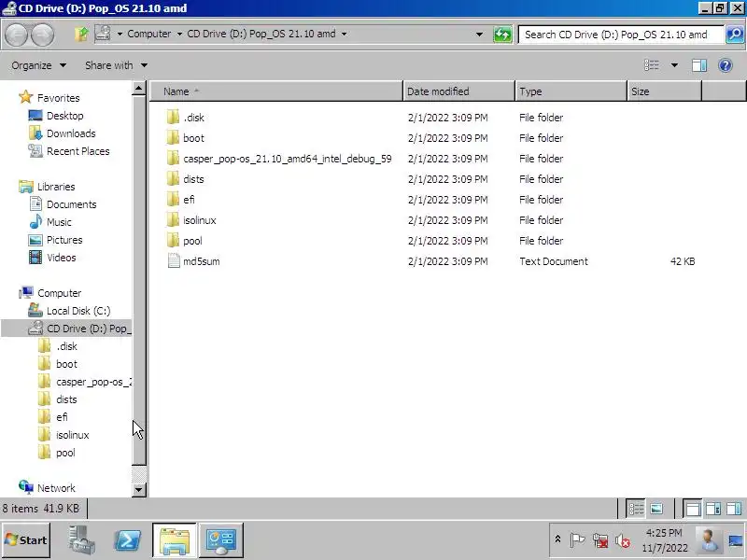Sort by the Size column header
Screen dimensions: 747x560
pos(664,91)
